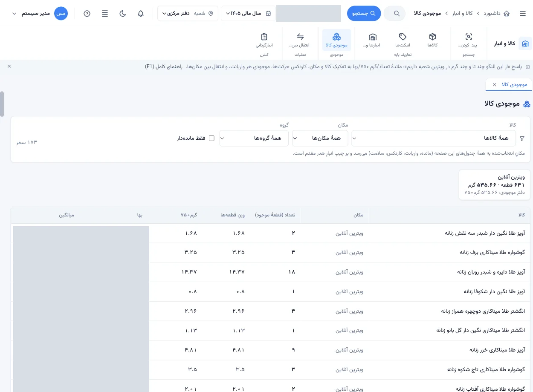Close the موجودی کالا tab
The image size is (533, 392).
pyautogui.click(x=494, y=84)
